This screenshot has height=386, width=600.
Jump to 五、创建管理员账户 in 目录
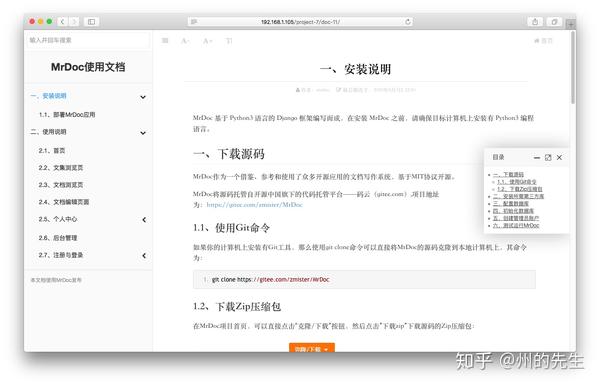[x=516, y=218]
